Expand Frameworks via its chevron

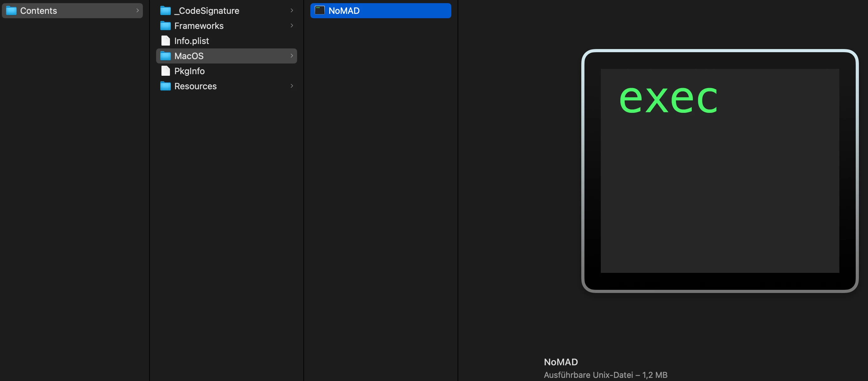pos(292,25)
